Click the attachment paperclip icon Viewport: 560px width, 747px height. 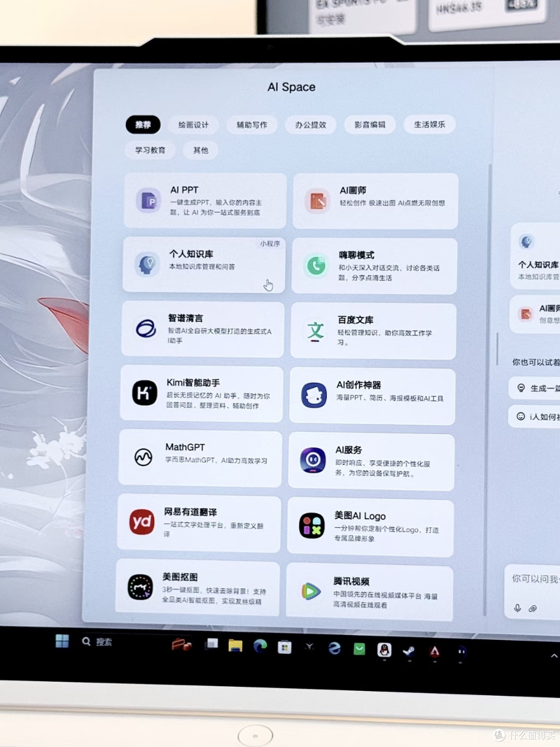point(533,608)
